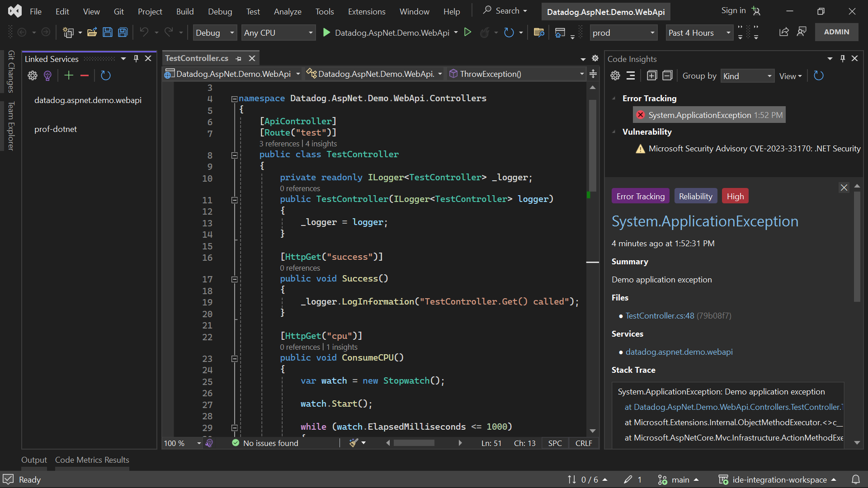Click the code cleanup broom icon
The image size is (868, 488).
pos(354,443)
